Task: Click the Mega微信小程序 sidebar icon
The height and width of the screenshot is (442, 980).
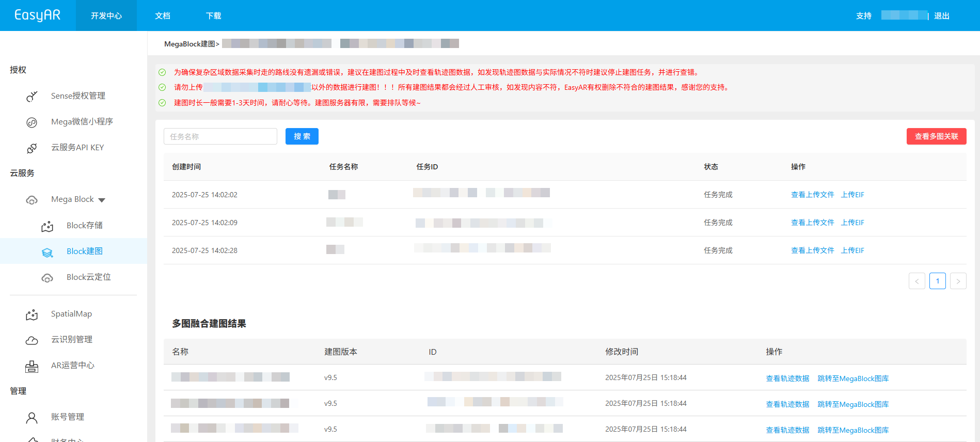Action: (32, 122)
